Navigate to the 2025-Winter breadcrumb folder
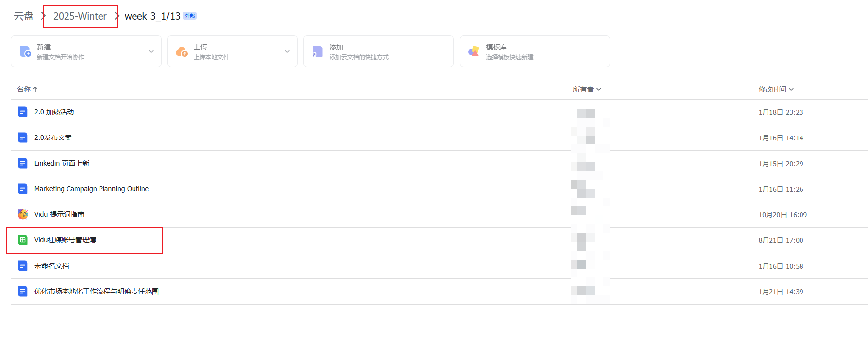 click(x=80, y=16)
